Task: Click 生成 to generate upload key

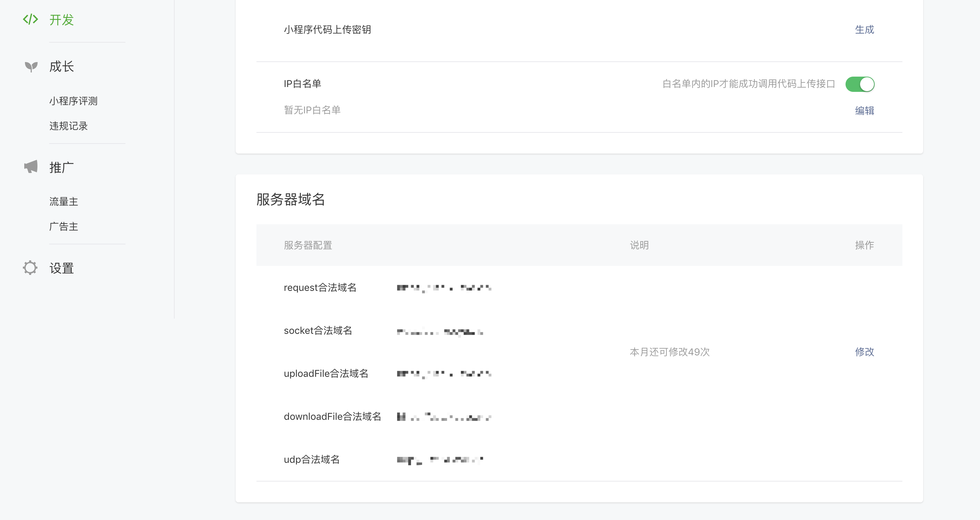Action: click(864, 30)
